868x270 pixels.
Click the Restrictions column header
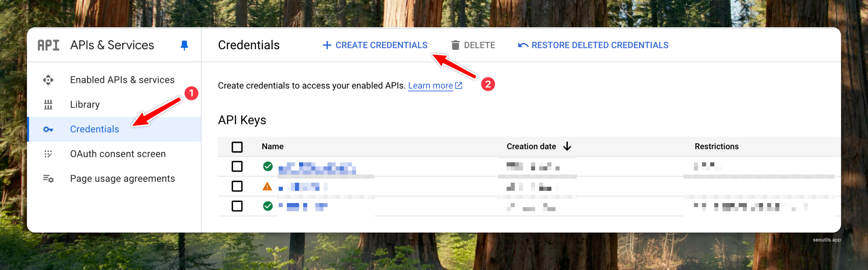coord(716,146)
